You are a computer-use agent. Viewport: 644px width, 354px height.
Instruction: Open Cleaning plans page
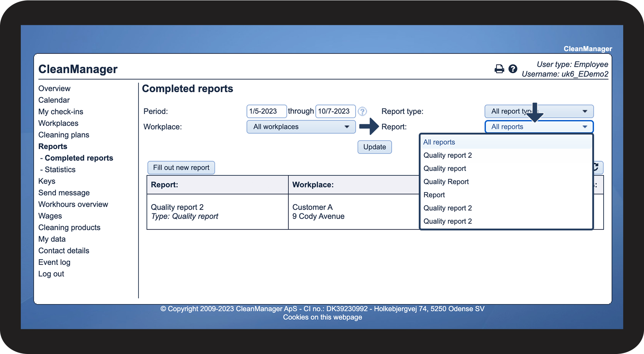(x=64, y=135)
